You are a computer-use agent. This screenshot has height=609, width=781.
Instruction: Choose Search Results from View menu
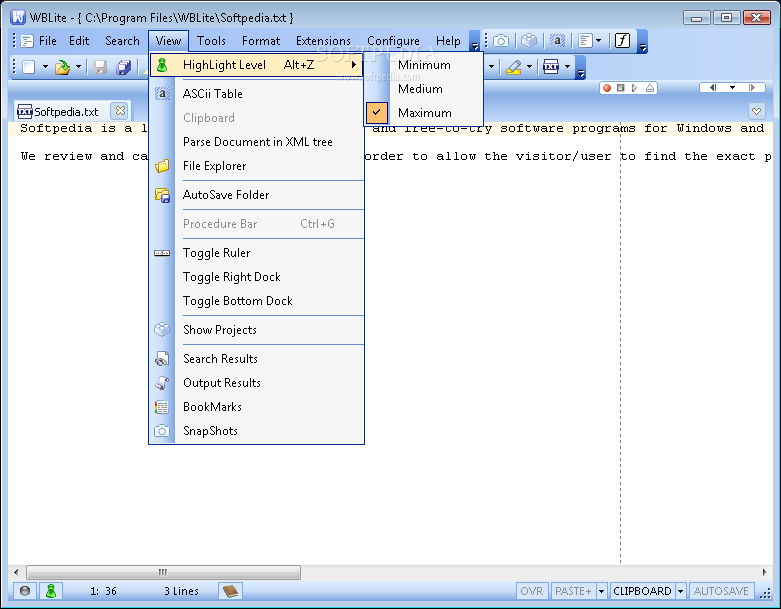point(257,359)
